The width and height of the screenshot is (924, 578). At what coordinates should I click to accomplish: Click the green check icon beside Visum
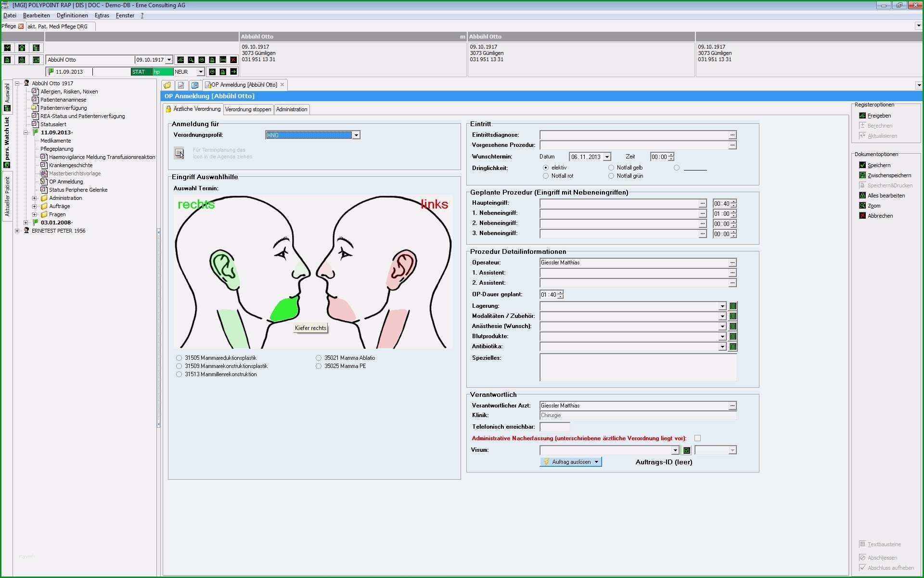[687, 450]
